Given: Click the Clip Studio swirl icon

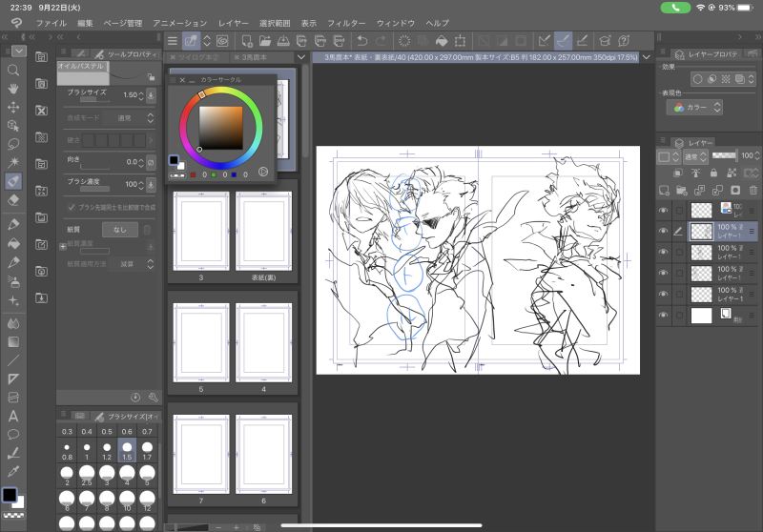Looking at the screenshot, I should [222, 41].
